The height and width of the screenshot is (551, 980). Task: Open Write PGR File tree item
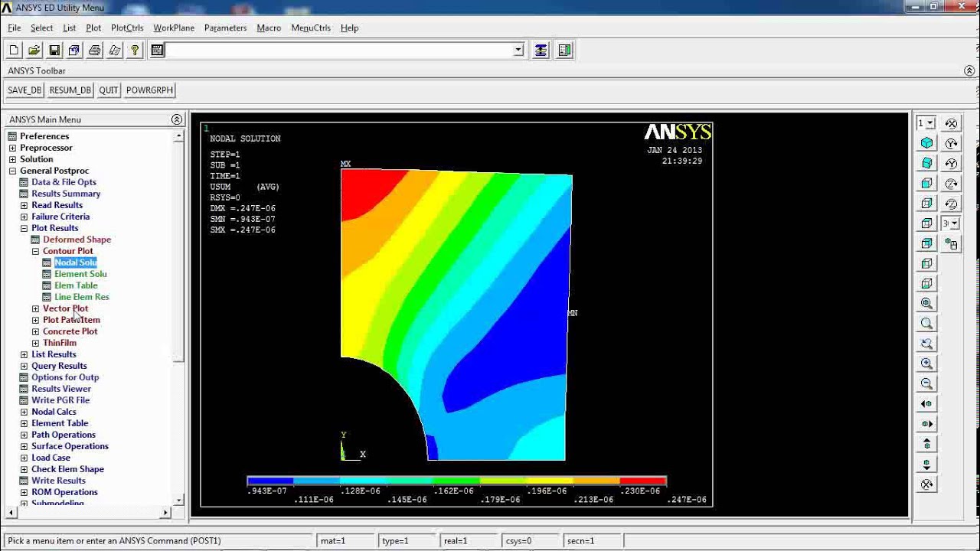60,400
